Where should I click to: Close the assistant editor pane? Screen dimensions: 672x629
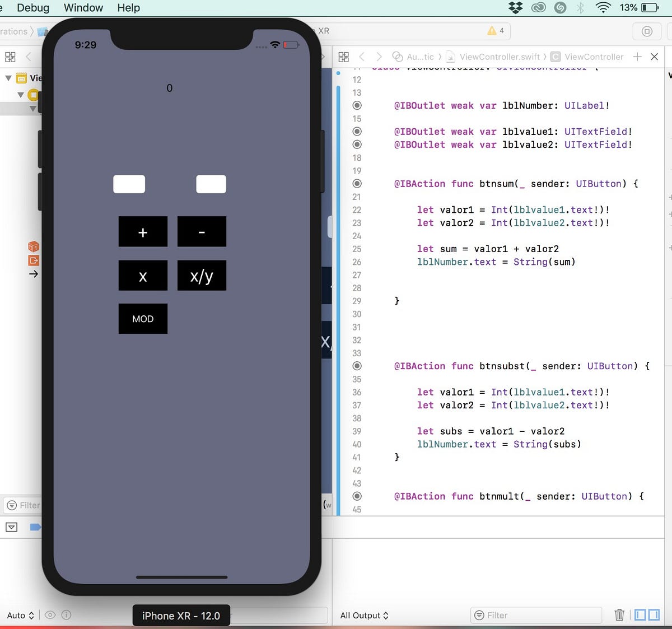[x=654, y=57]
